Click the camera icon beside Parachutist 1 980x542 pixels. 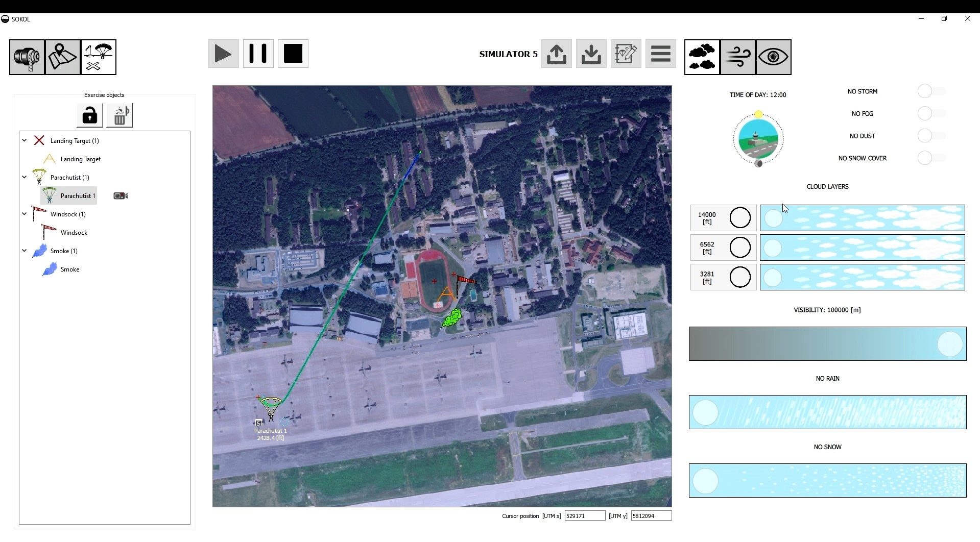click(119, 195)
